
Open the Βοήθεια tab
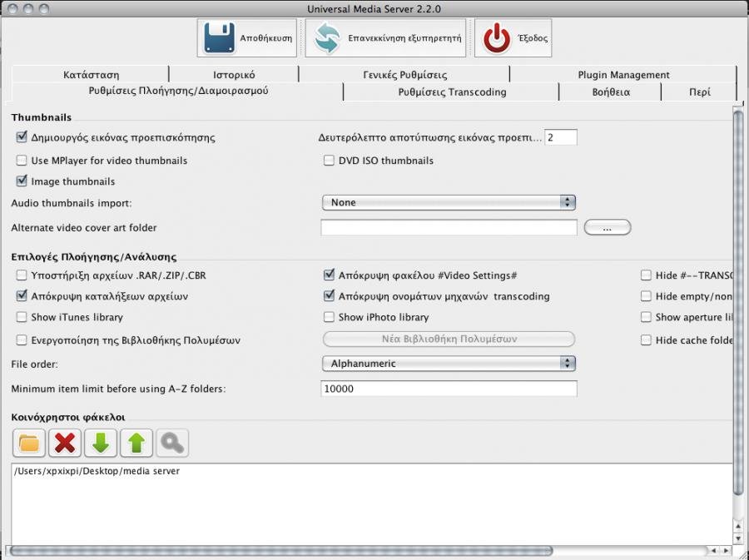point(611,92)
